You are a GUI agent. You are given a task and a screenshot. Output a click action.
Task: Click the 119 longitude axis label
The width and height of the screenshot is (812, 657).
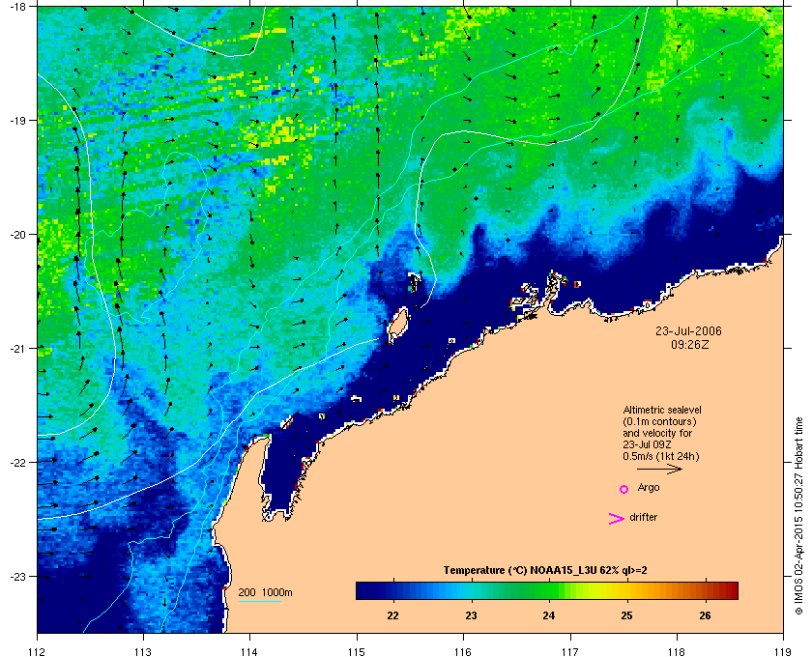click(784, 652)
